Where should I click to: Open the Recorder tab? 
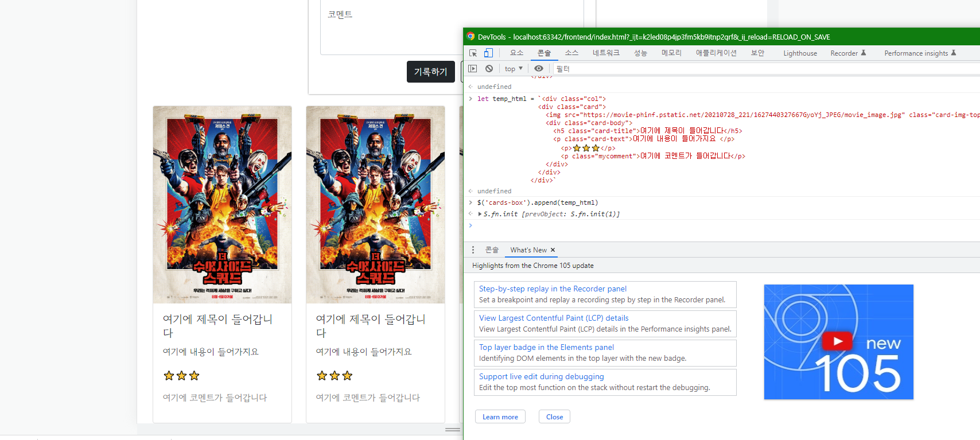click(x=848, y=53)
